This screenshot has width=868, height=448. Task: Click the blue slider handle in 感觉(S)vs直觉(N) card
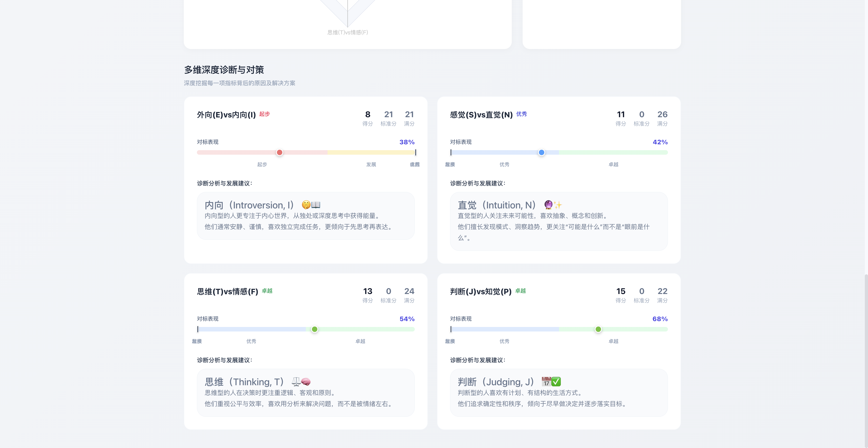(542, 152)
